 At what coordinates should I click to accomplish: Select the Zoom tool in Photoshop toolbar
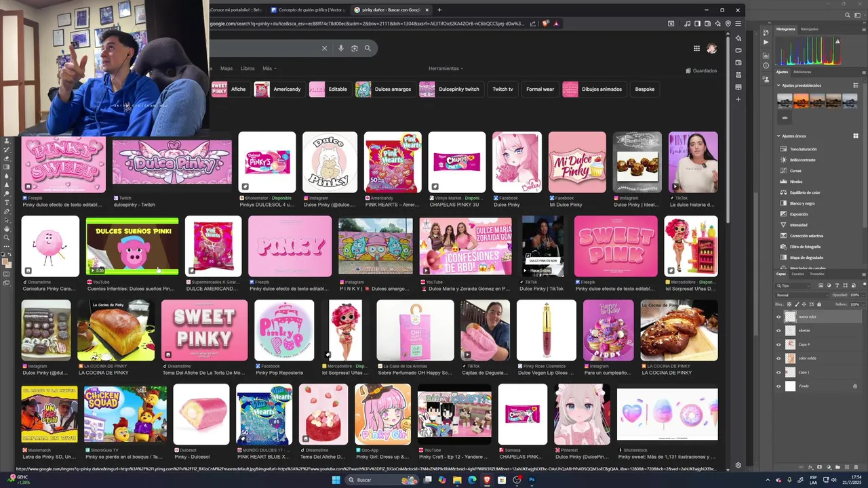tap(7, 237)
